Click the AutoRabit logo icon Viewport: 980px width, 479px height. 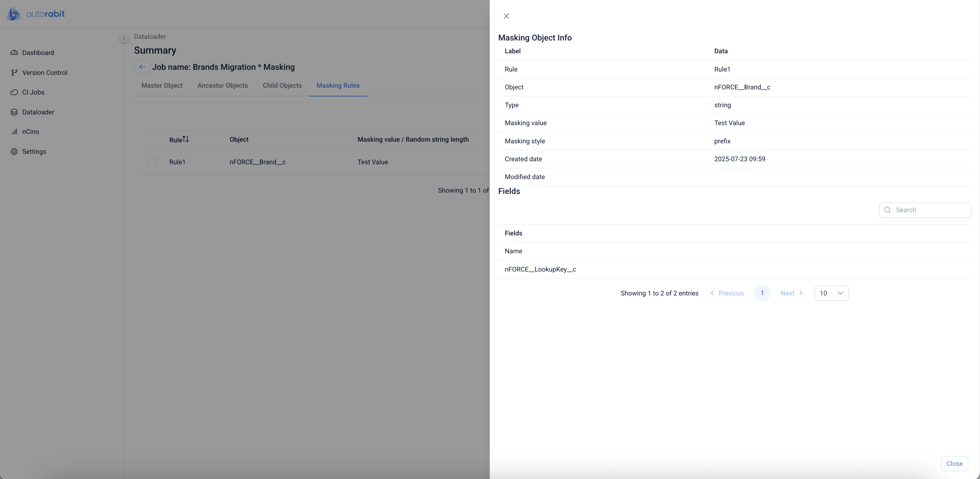(14, 14)
